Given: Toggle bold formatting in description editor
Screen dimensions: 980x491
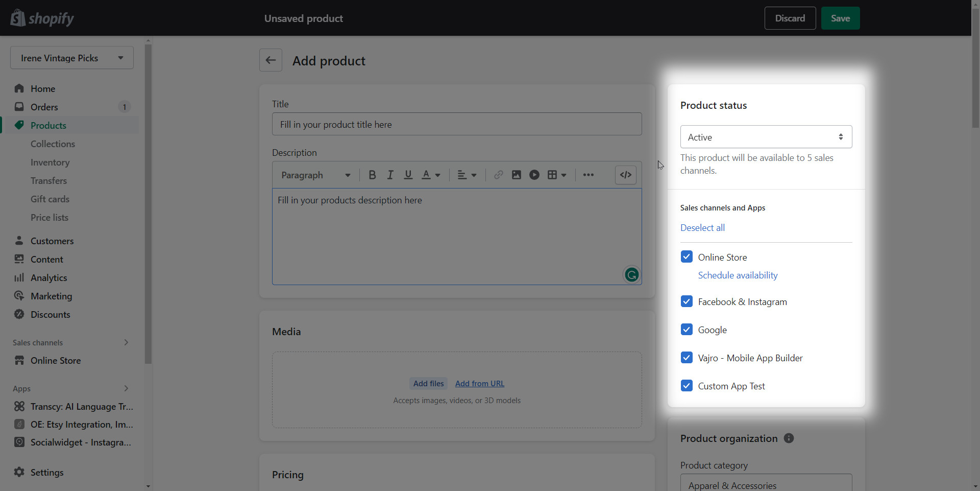Looking at the screenshot, I should coord(372,175).
